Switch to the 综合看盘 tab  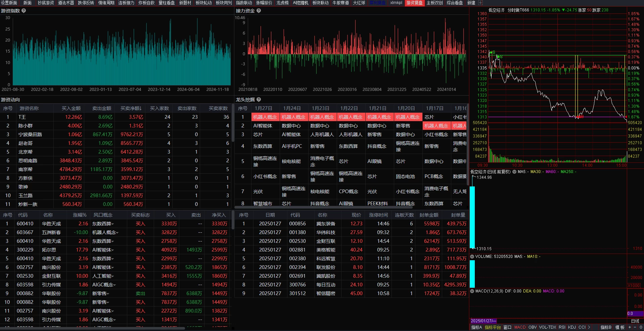[455, 3]
